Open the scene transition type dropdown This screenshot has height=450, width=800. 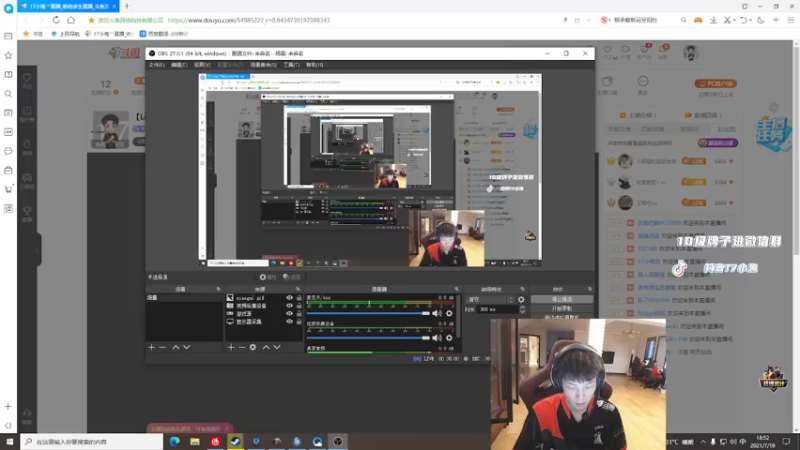491,299
